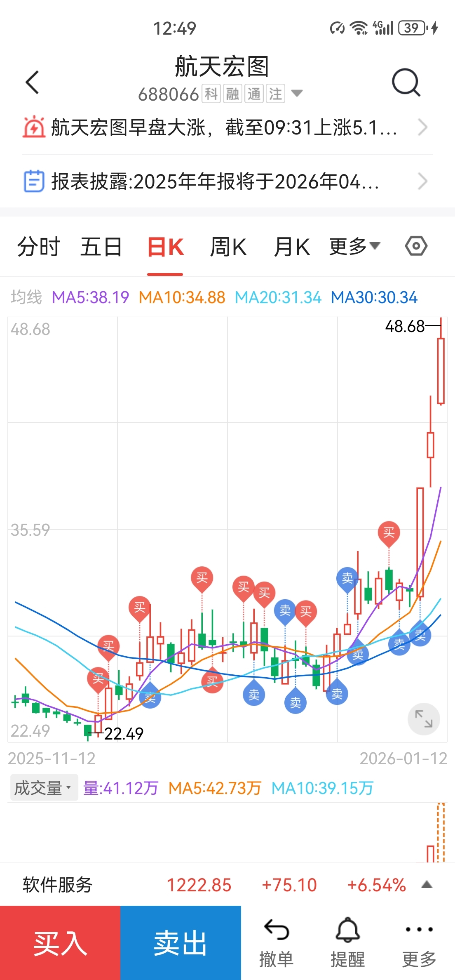Open chart settings hexagon icon
Screen dimensions: 455x980
(416, 246)
